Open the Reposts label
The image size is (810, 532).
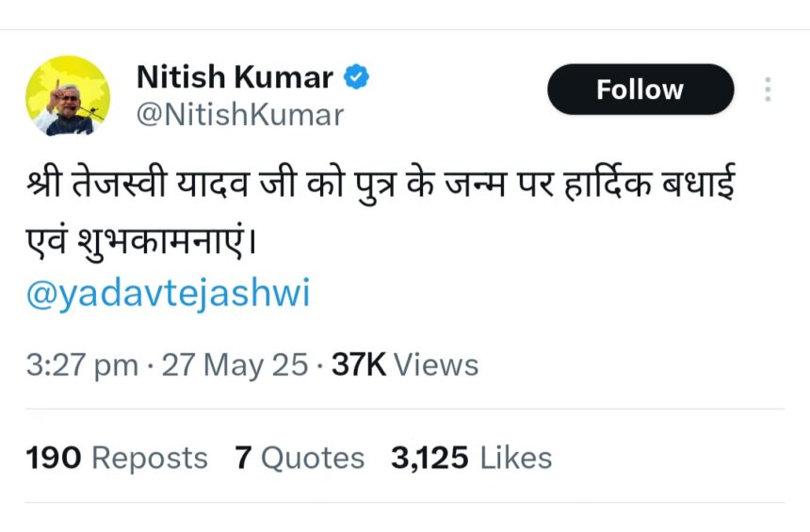coord(150,459)
